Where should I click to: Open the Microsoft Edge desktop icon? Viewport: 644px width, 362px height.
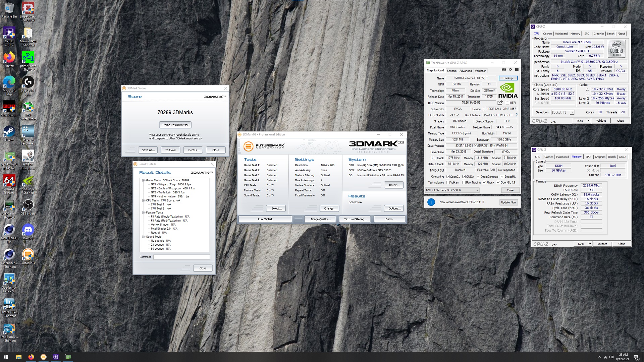[9, 85]
